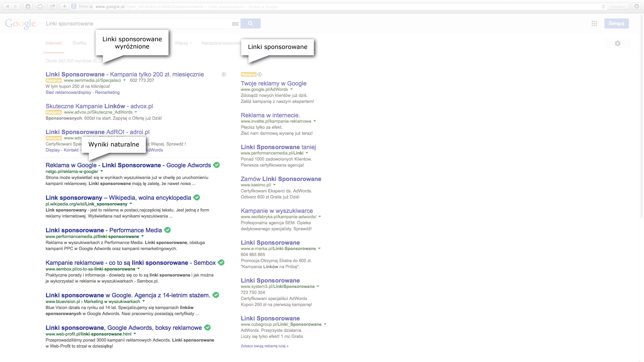Screen dimensions: 644x362
Task: Expand arrow next to www.kaelmo.pl/
Action: pyautogui.click(x=274, y=185)
